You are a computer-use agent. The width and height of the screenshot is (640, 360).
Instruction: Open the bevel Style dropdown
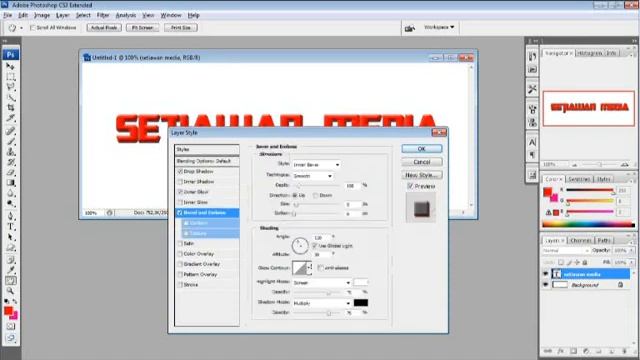(x=316, y=164)
